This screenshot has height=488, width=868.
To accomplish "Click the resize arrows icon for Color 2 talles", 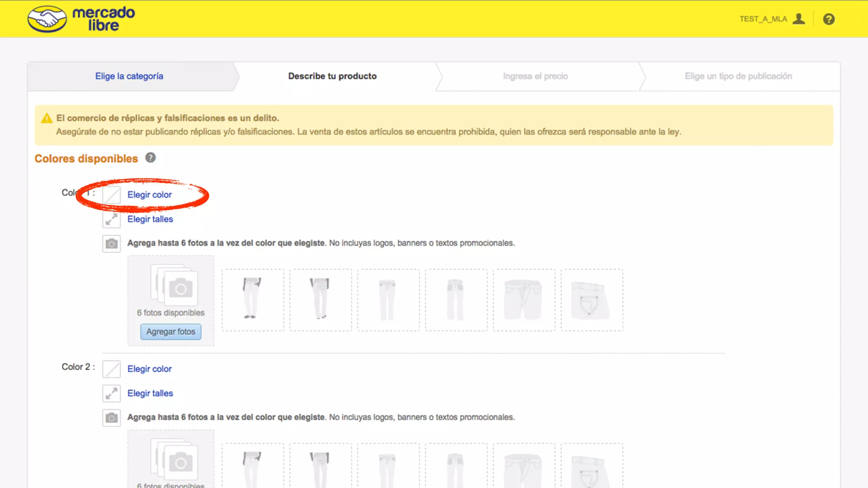I will coord(111,394).
